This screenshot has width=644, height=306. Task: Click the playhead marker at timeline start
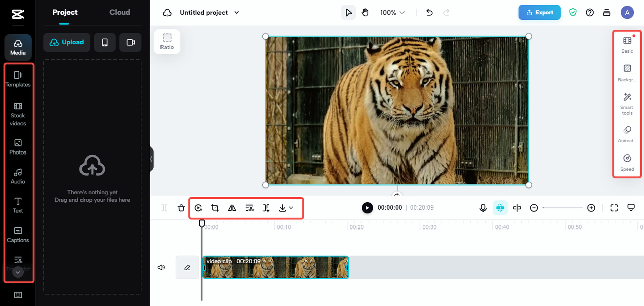click(x=202, y=223)
